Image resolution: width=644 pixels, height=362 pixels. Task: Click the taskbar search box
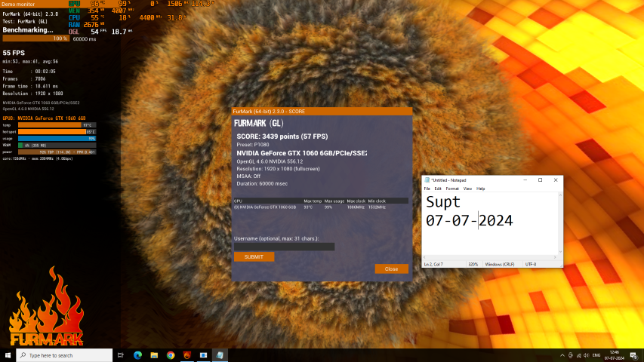pyautogui.click(x=64, y=355)
